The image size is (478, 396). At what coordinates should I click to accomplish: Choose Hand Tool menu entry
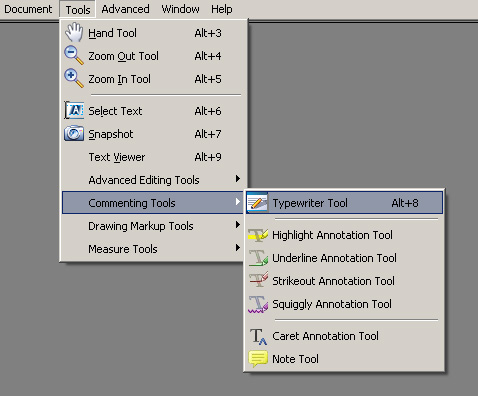[153, 33]
